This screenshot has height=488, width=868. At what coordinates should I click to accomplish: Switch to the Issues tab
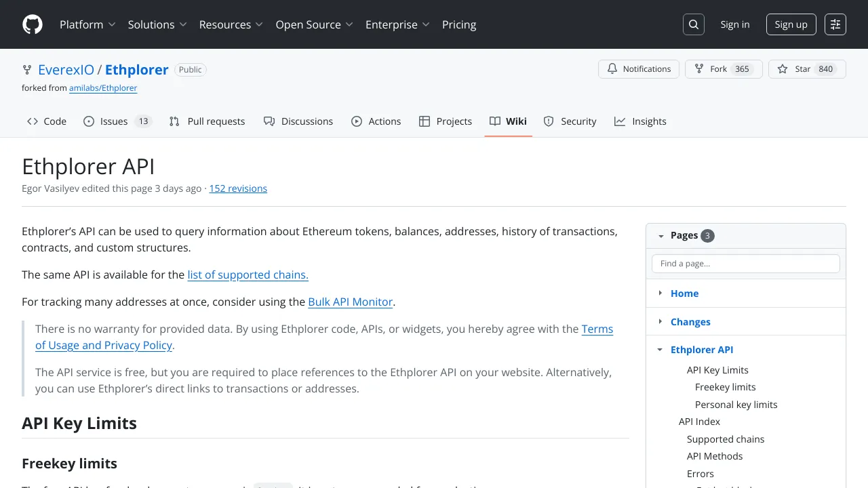(117, 121)
